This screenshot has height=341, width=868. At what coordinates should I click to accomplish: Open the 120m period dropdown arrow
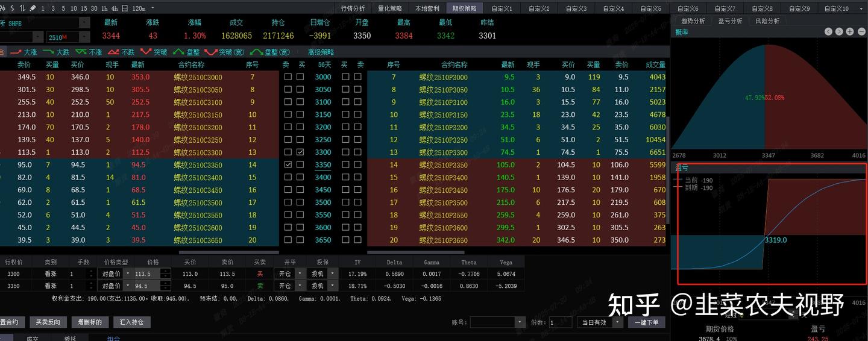pyautogui.click(x=152, y=8)
